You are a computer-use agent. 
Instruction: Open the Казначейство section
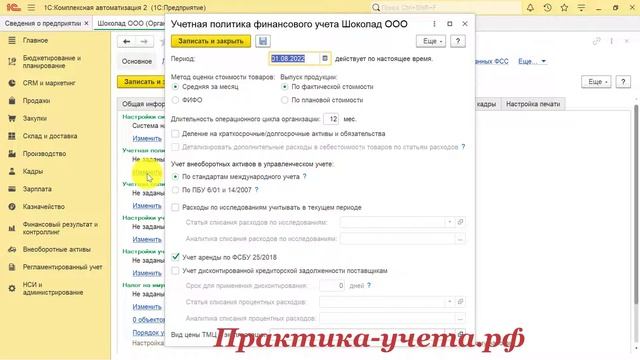[x=43, y=207]
